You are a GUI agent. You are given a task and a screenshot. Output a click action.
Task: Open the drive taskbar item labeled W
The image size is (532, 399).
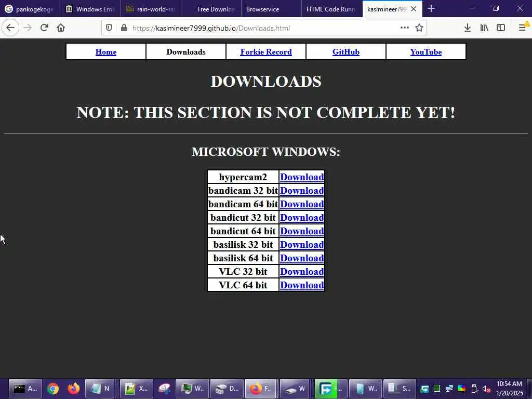296,389
